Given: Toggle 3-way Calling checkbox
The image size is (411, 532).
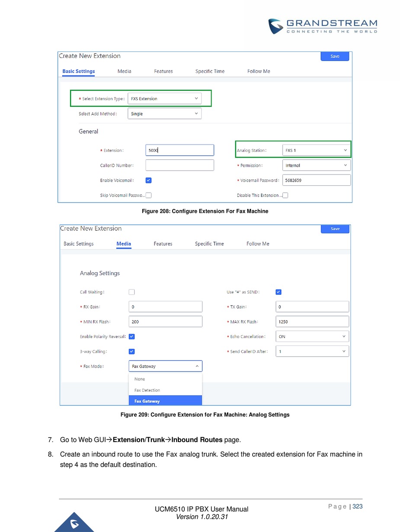Looking at the screenshot, I should (132, 351).
